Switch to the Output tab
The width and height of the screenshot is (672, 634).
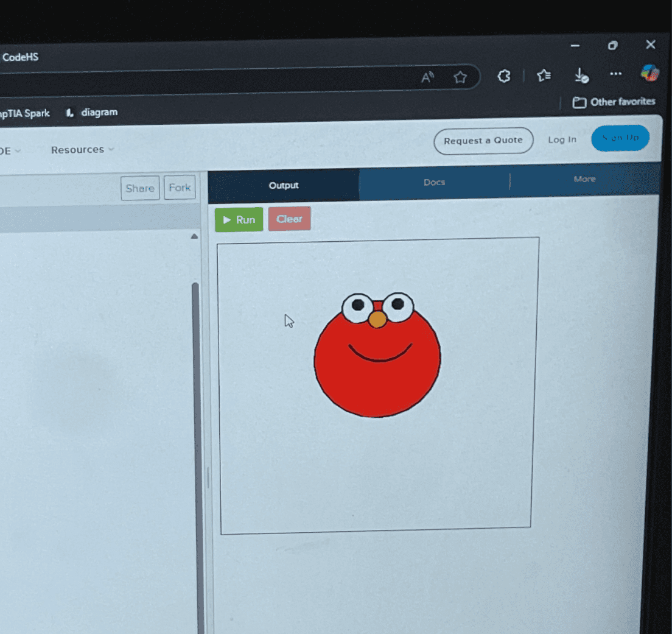284,185
